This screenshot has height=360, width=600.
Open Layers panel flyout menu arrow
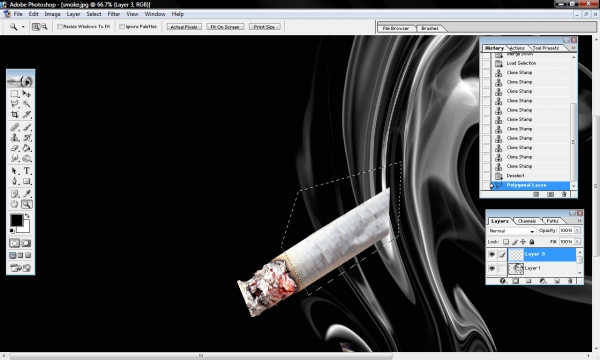579,221
